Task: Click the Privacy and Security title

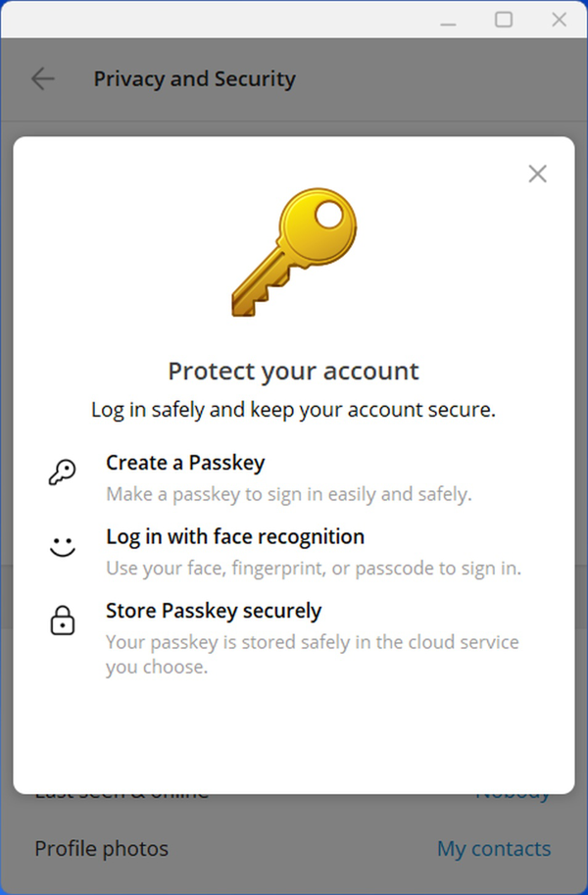Action: tap(194, 79)
